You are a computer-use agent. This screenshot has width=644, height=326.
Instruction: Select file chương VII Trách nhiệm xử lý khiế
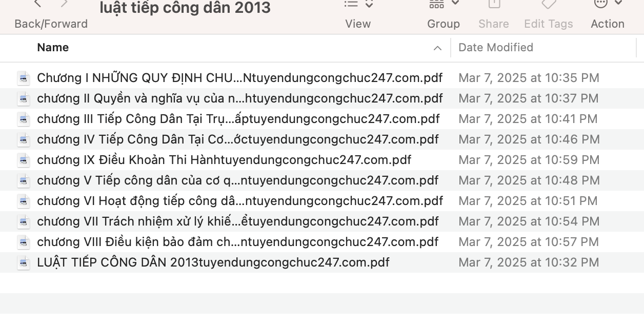[238, 221]
